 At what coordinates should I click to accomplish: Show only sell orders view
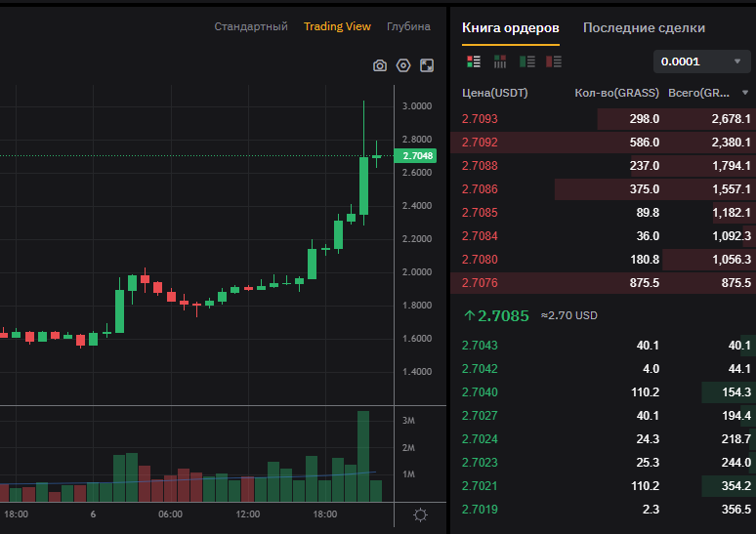[554, 62]
